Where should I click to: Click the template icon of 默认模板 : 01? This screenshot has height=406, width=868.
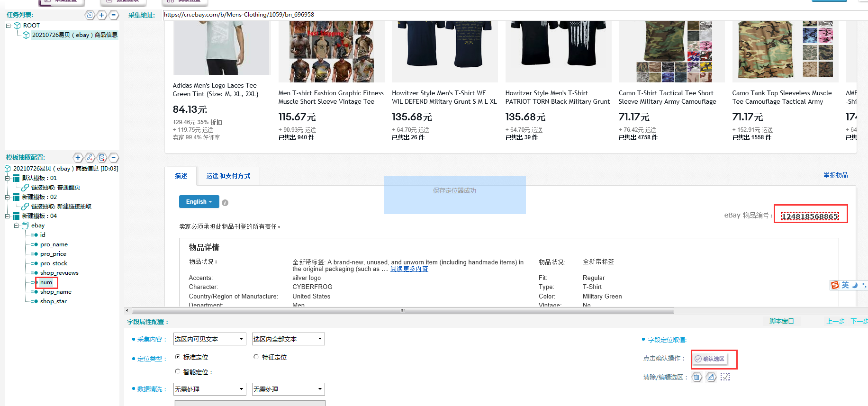click(x=16, y=178)
